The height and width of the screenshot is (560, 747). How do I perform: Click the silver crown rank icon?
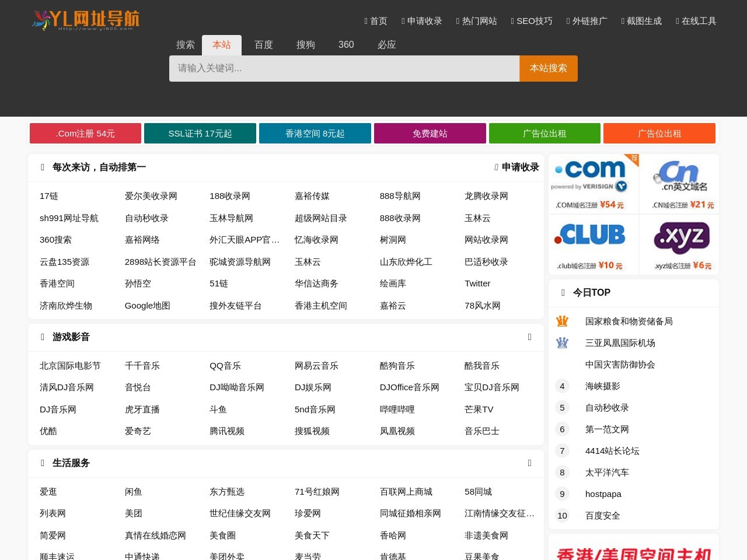(x=562, y=343)
